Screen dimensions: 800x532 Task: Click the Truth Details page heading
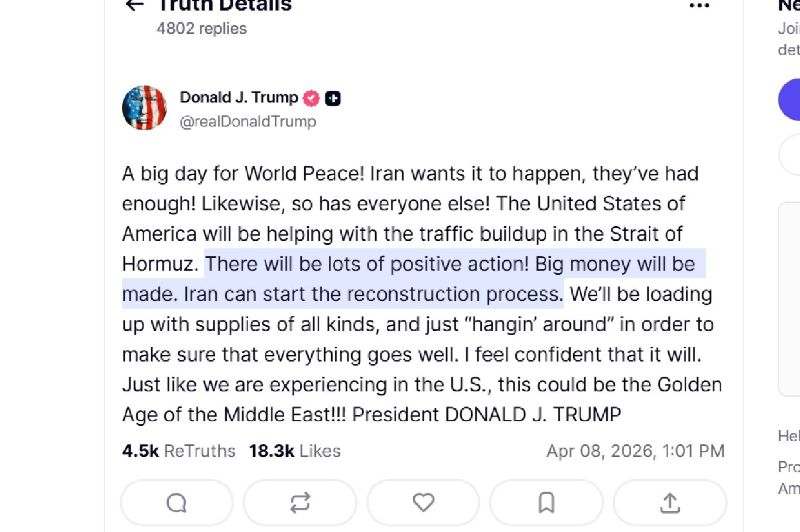(x=224, y=6)
